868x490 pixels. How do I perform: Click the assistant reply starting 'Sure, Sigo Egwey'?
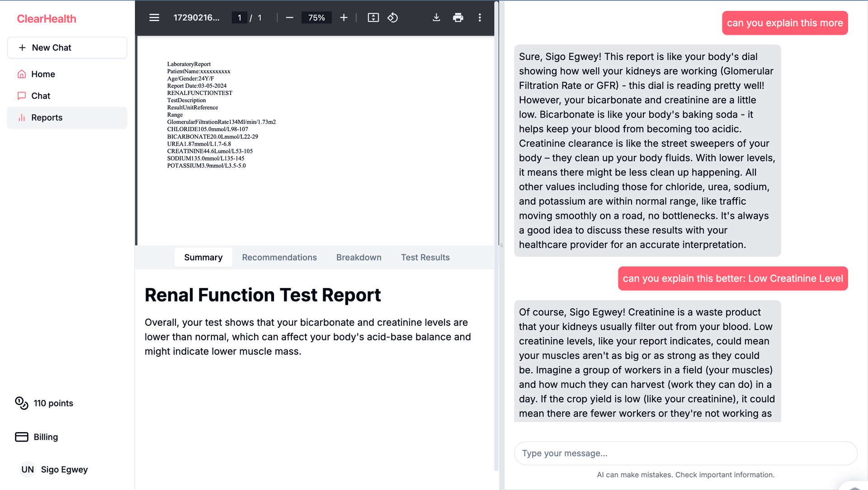pyautogui.click(x=647, y=151)
